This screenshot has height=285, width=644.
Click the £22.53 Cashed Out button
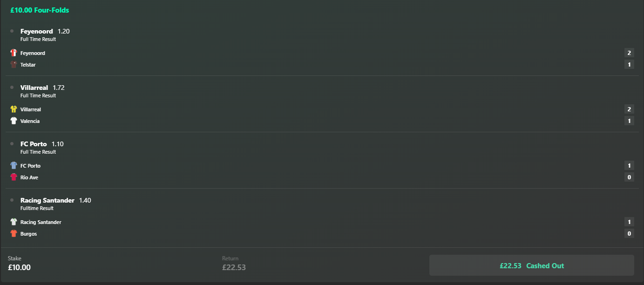tap(531, 265)
